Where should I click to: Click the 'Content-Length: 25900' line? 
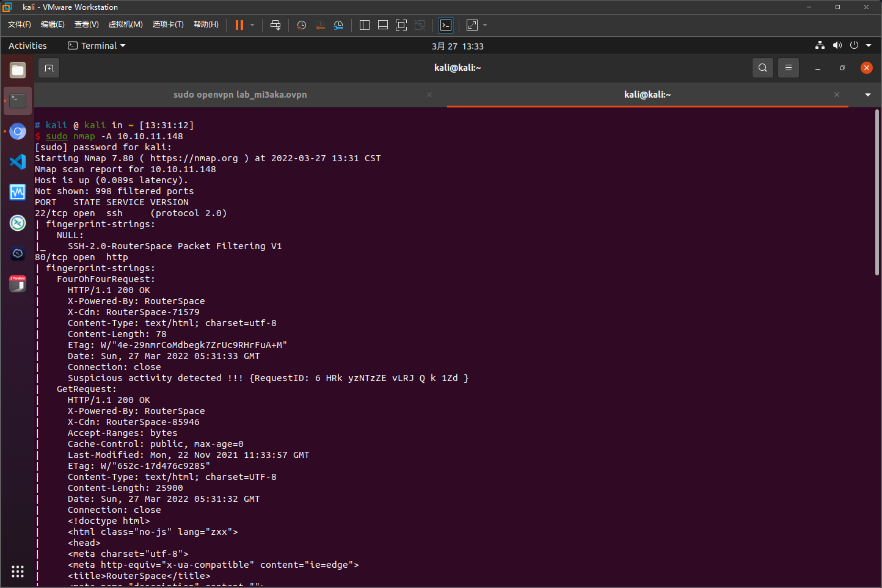point(125,488)
